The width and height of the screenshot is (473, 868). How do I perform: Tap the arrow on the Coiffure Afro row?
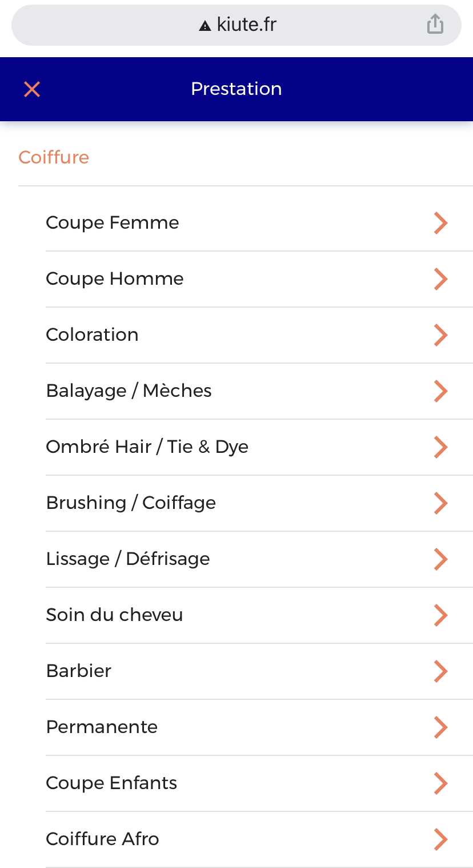(x=440, y=839)
